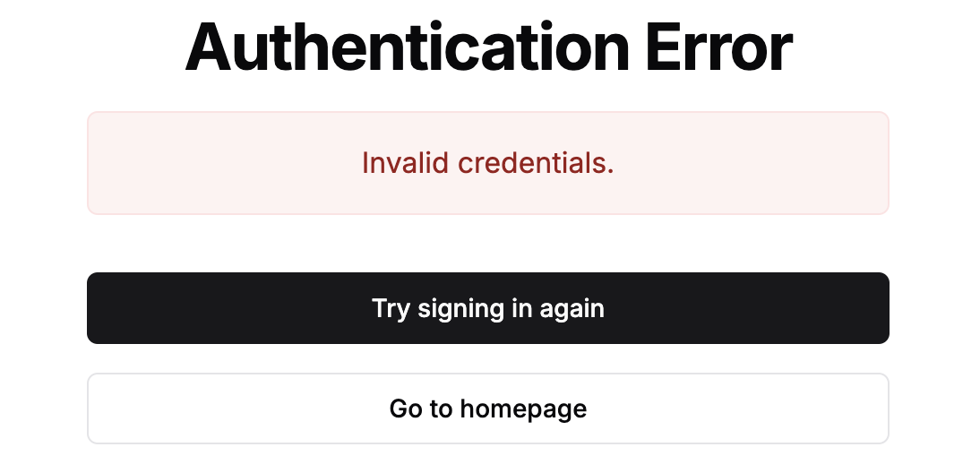Click the Invalid credentials error message
The width and height of the screenshot is (980, 473).
pyautogui.click(x=488, y=163)
